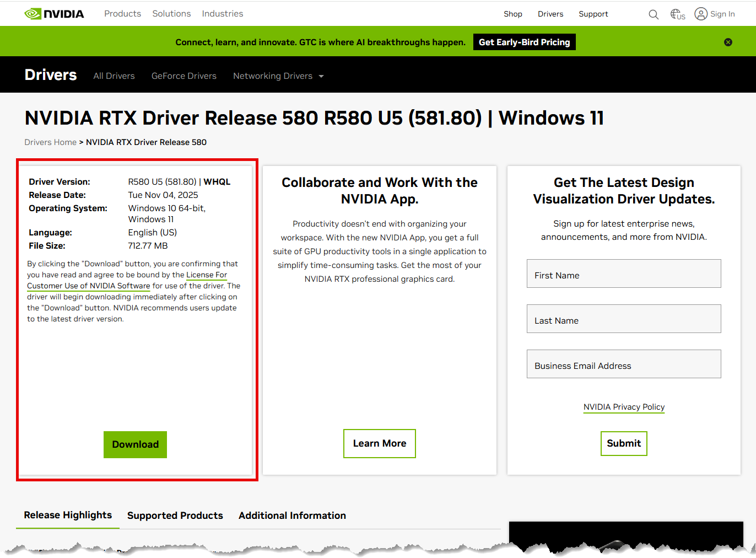Open the Products menu
Viewport: 756px width, 558px height.
pyautogui.click(x=122, y=14)
